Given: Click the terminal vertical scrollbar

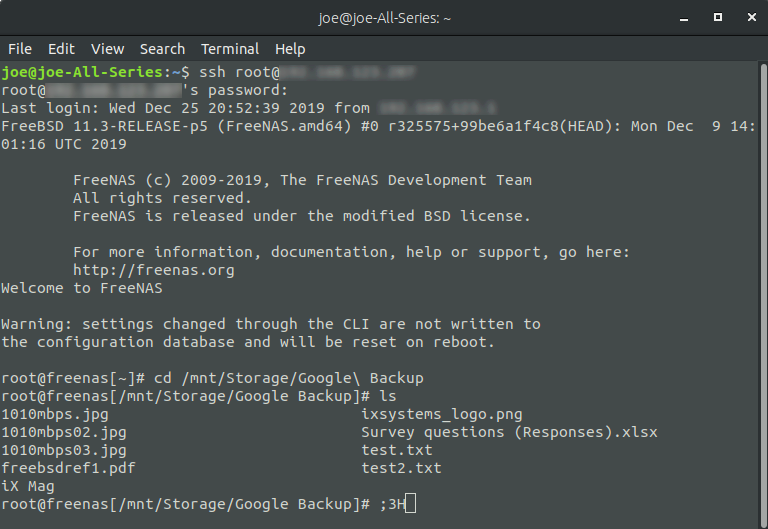Looking at the screenshot, I should (x=764, y=294).
